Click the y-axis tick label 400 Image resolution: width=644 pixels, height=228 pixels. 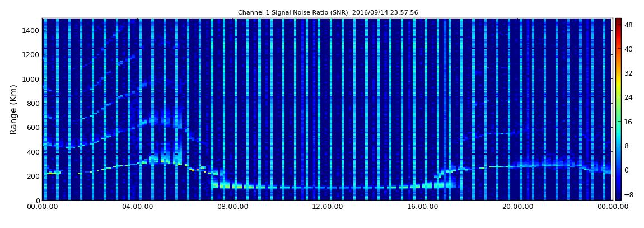[x=33, y=152]
